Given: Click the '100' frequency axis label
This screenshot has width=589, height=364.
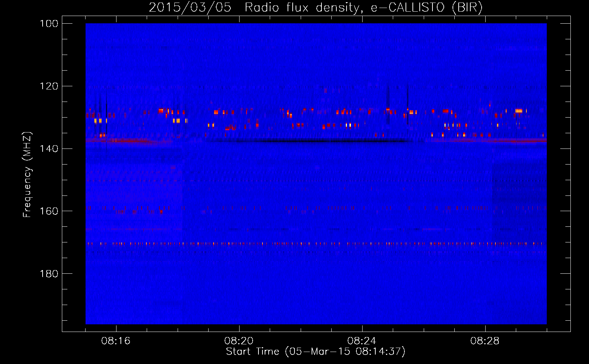Looking at the screenshot, I should (x=49, y=24).
